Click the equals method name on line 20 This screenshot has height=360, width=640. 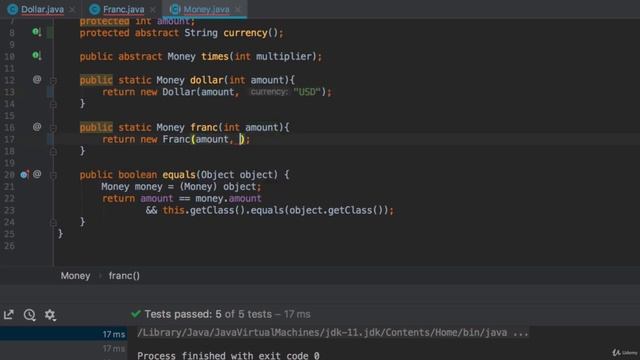(179, 175)
